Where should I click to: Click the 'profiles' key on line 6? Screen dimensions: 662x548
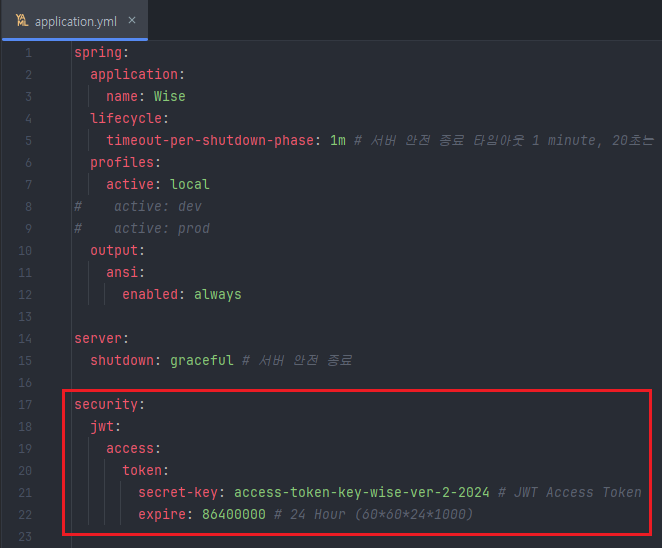122,162
